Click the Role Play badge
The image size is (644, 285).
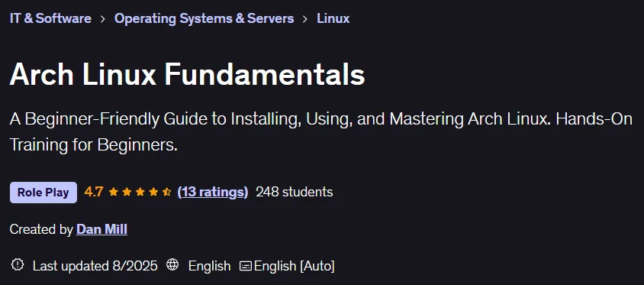43,192
